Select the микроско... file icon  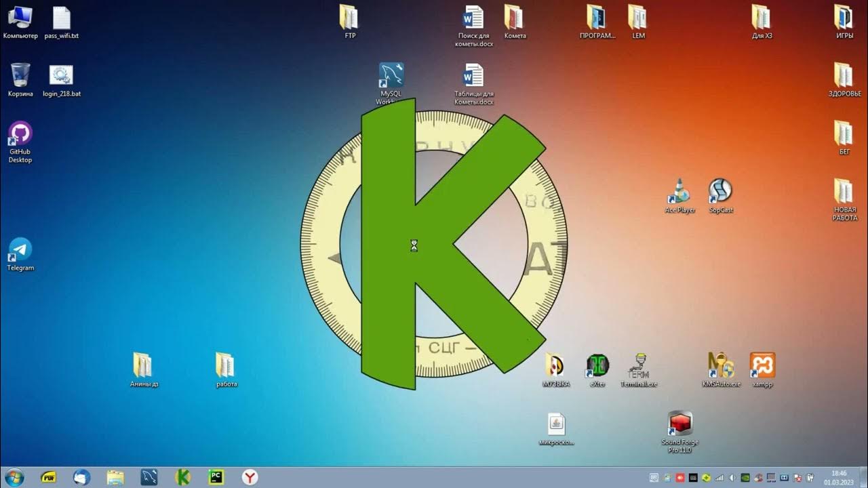pos(556,428)
